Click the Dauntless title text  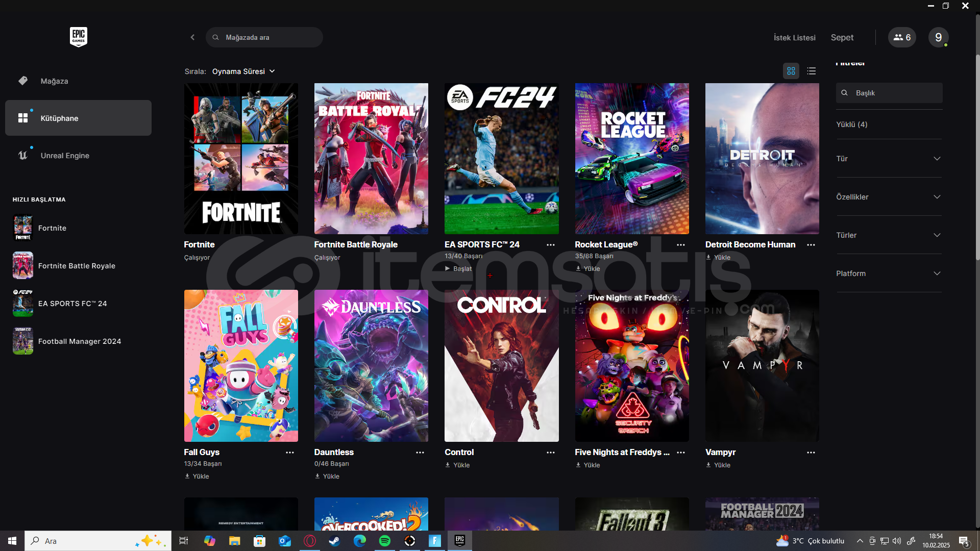pos(334,453)
